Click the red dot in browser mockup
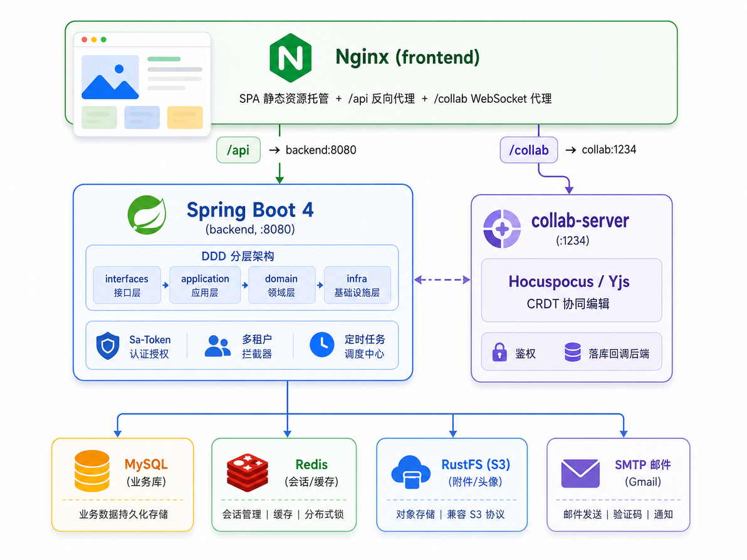Image resolution: width=747 pixels, height=560 pixels. [85, 39]
